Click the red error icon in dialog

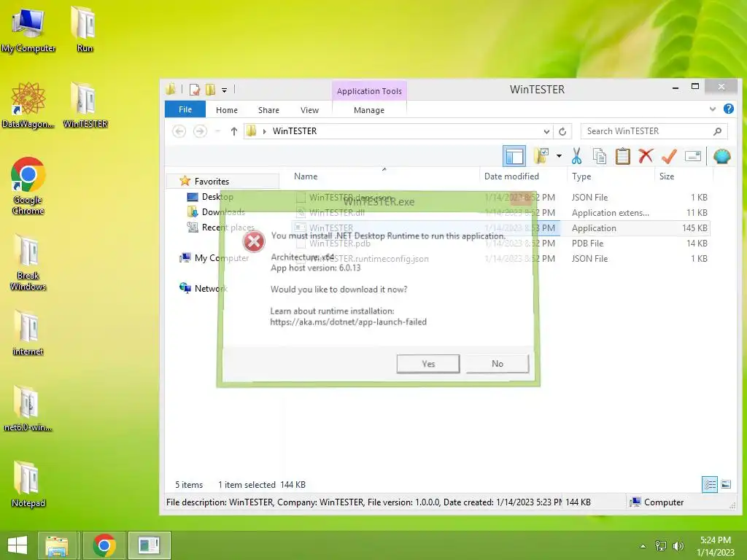click(x=253, y=241)
